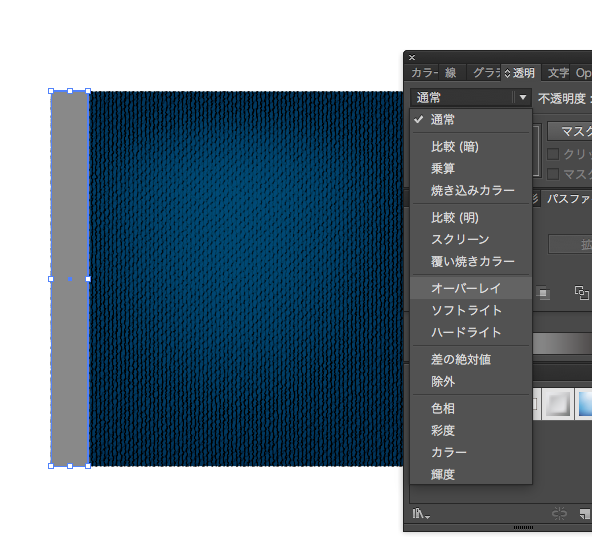Select ハードライト blend mode
The width and height of the screenshot is (592, 551).
pos(471,332)
